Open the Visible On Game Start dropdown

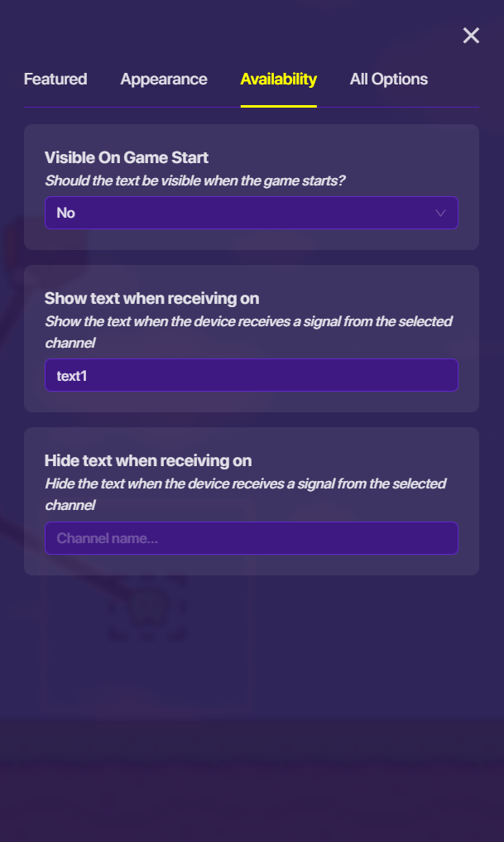pos(251,213)
